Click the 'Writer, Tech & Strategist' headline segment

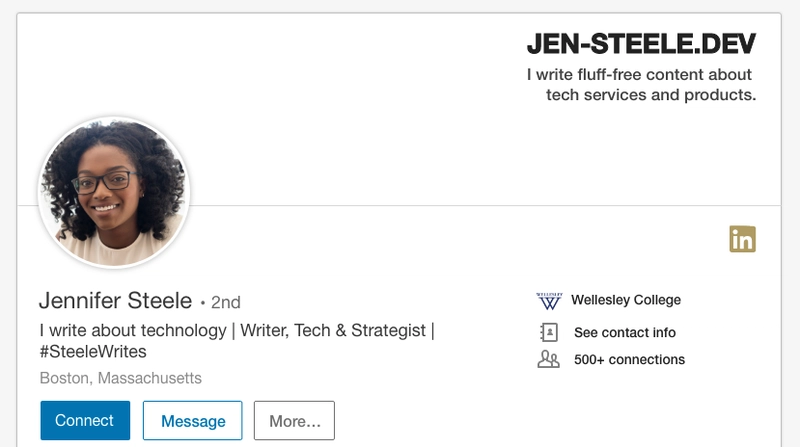pyautogui.click(x=333, y=331)
